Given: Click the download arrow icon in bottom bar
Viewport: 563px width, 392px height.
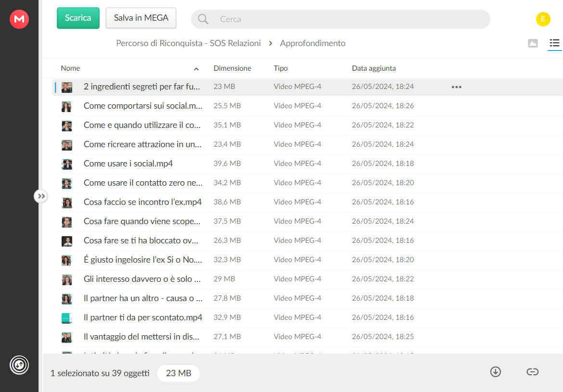Looking at the screenshot, I should coord(496,372).
